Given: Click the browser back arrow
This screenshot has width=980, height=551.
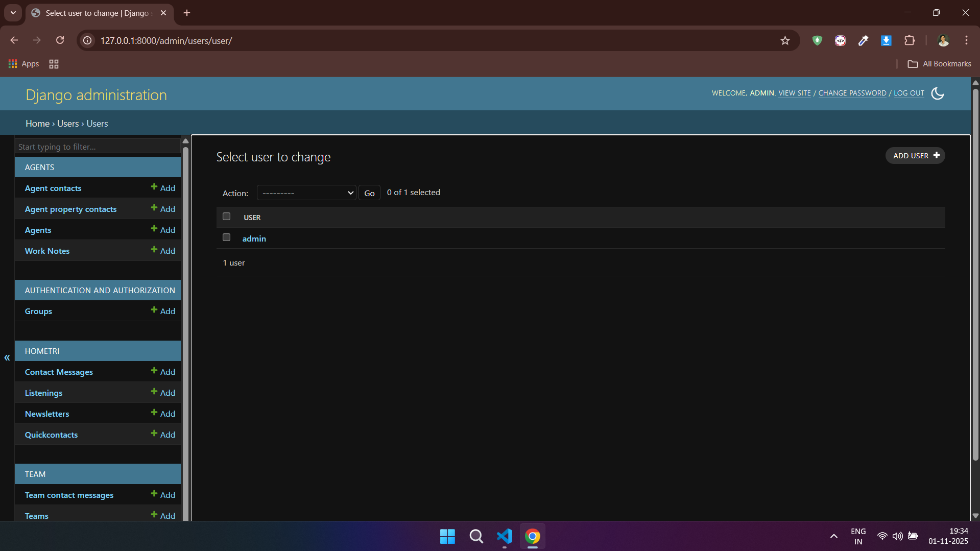Looking at the screenshot, I should pyautogui.click(x=14, y=40).
